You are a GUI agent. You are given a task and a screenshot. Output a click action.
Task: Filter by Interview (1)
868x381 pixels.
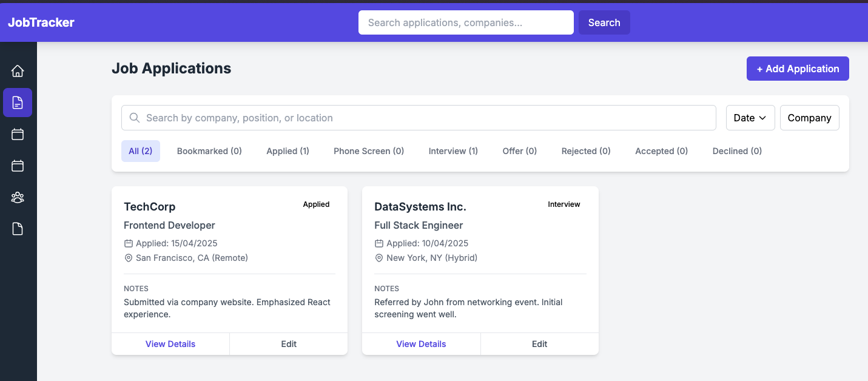(x=453, y=151)
